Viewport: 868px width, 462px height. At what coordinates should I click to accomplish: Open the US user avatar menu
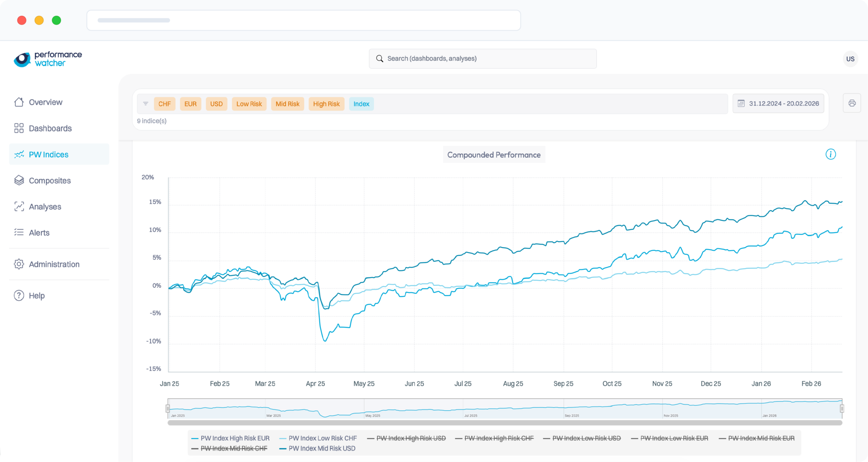[850, 59]
